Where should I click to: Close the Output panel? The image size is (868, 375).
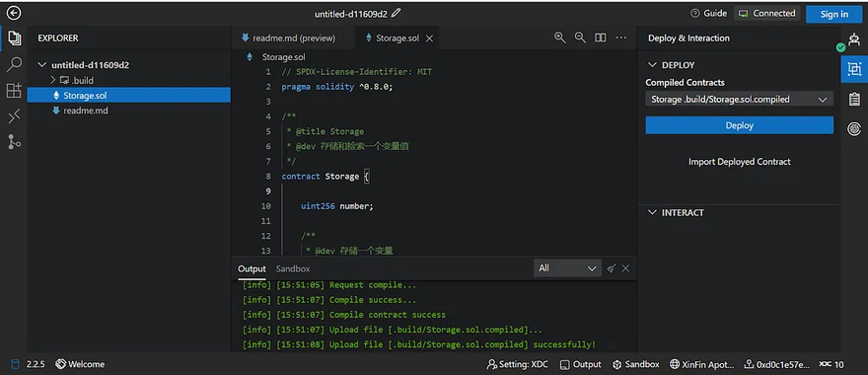point(625,268)
